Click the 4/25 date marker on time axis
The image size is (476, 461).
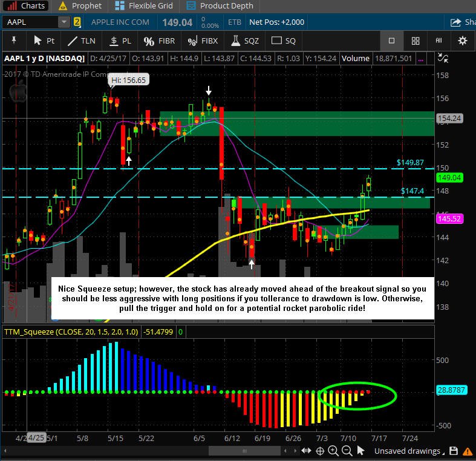36,438
